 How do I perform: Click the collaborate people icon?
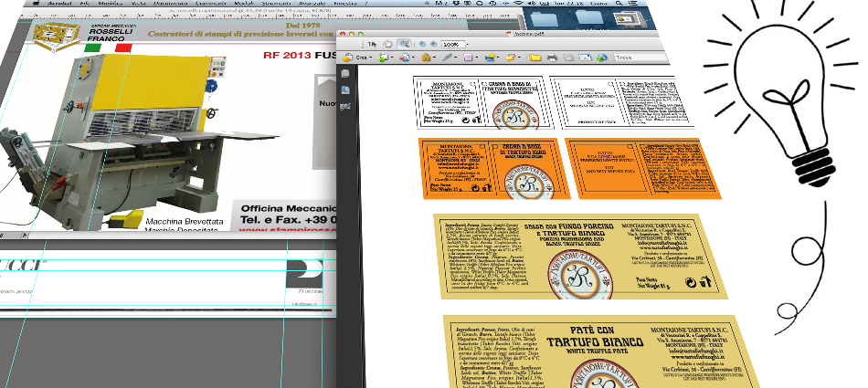pos(405,57)
